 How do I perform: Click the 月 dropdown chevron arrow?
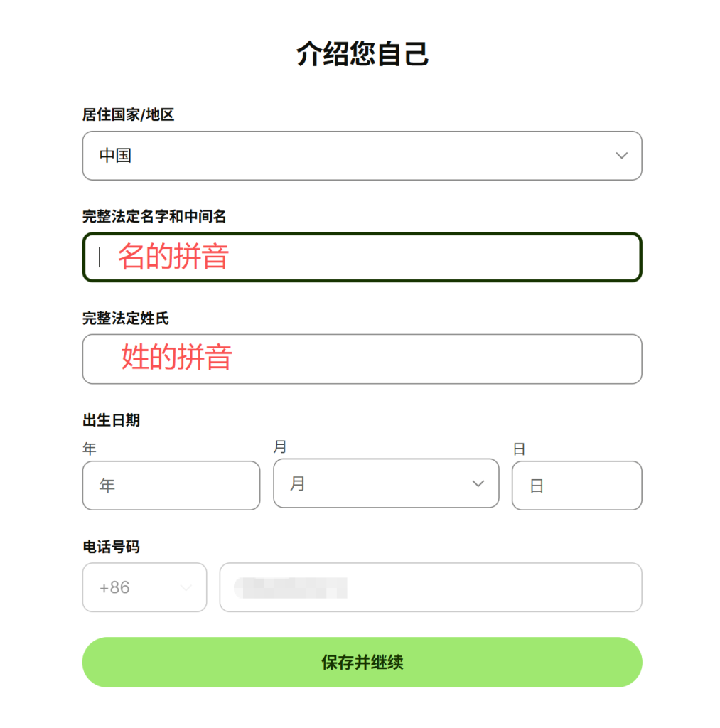[x=478, y=483]
